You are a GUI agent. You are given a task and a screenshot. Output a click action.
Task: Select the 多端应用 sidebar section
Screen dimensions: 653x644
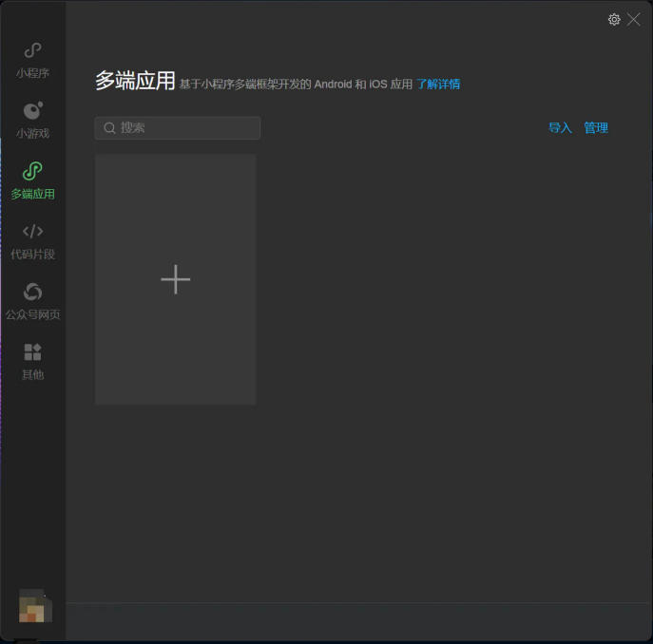pyautogui.click(x=32, y=180)
